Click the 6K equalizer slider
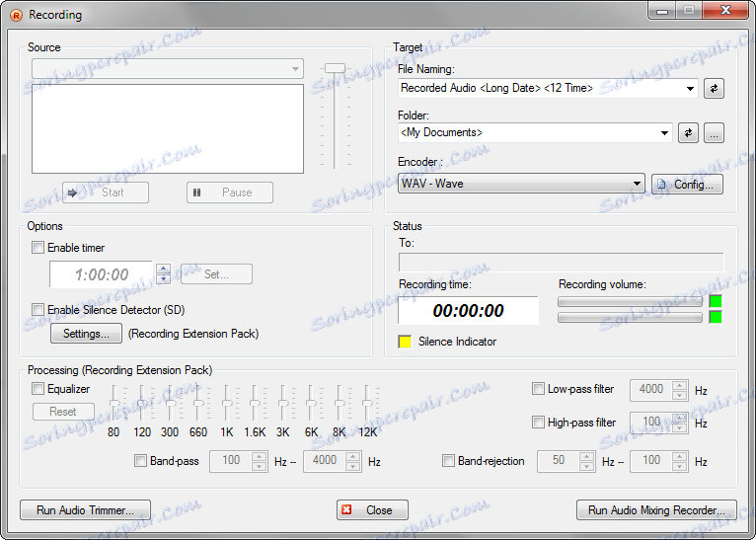Viewport: 756px width, 540px height. coord(311,404)
